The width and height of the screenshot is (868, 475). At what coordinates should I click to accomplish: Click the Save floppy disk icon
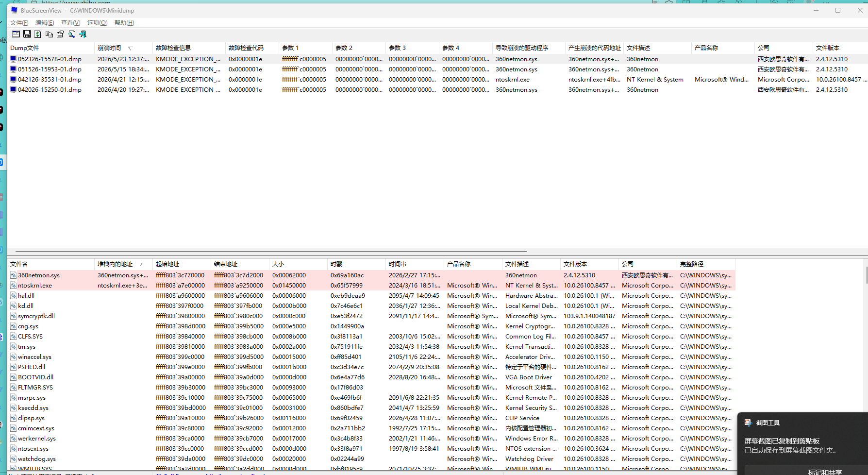27,34
